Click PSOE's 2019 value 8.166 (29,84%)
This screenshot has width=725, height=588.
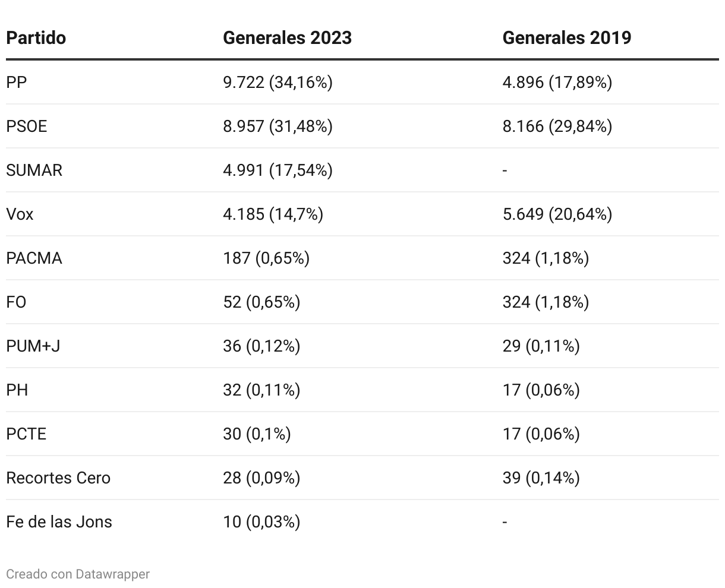pos(557,126)
